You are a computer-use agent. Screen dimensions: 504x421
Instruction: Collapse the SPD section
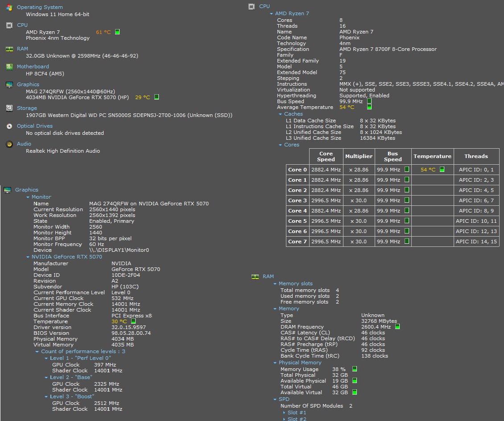click(x=275, y=400)
